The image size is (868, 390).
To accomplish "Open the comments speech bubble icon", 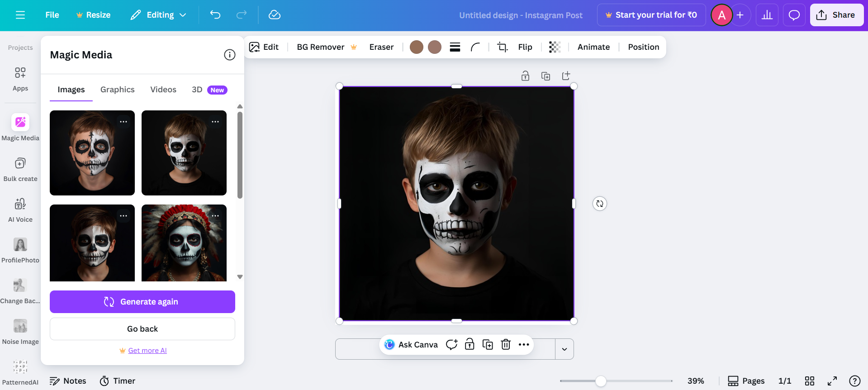I will (x=794, y=15).
